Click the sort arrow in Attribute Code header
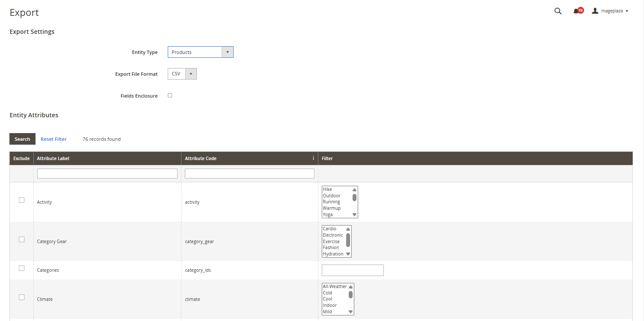The height and width of the screenshot is (321, 644). pyautogui.click(x=313, y=158)
